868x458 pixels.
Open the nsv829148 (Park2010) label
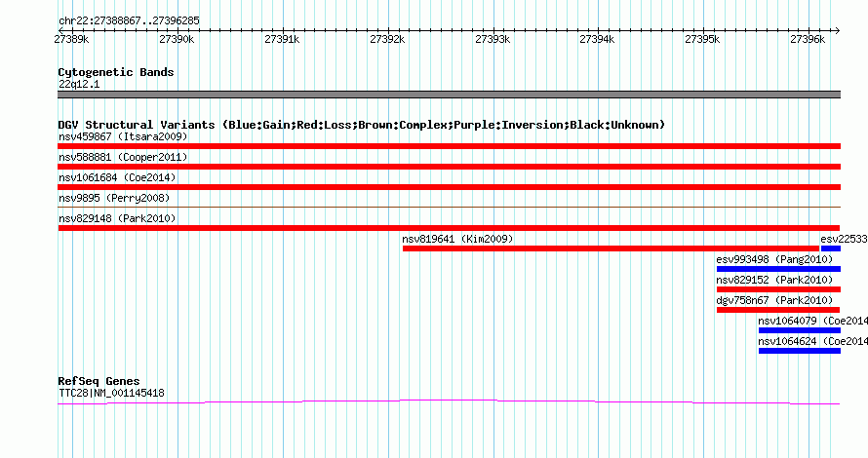[117, 218]
